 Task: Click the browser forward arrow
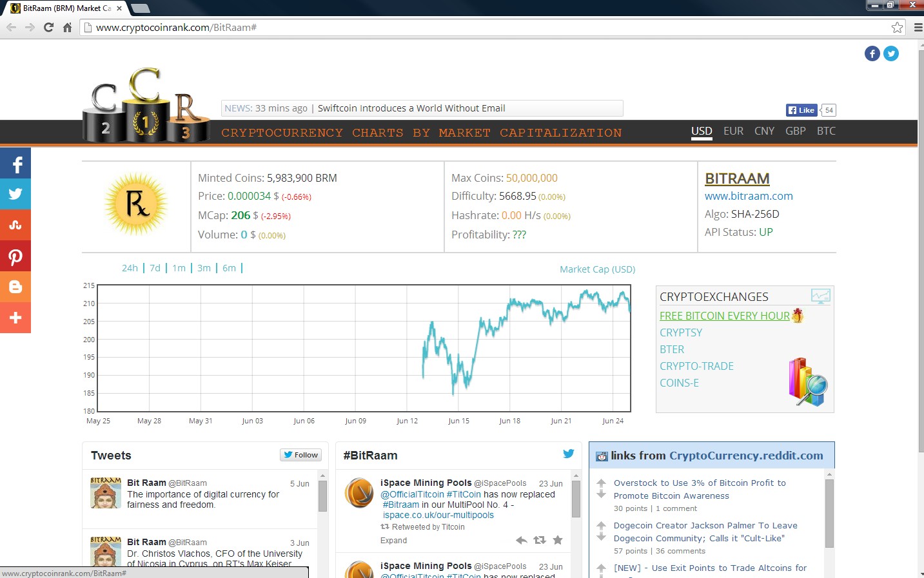pos(30,28)
